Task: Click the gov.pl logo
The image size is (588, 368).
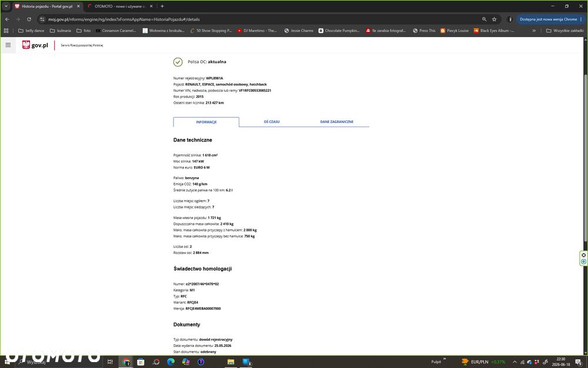Action: click(35, 45)
